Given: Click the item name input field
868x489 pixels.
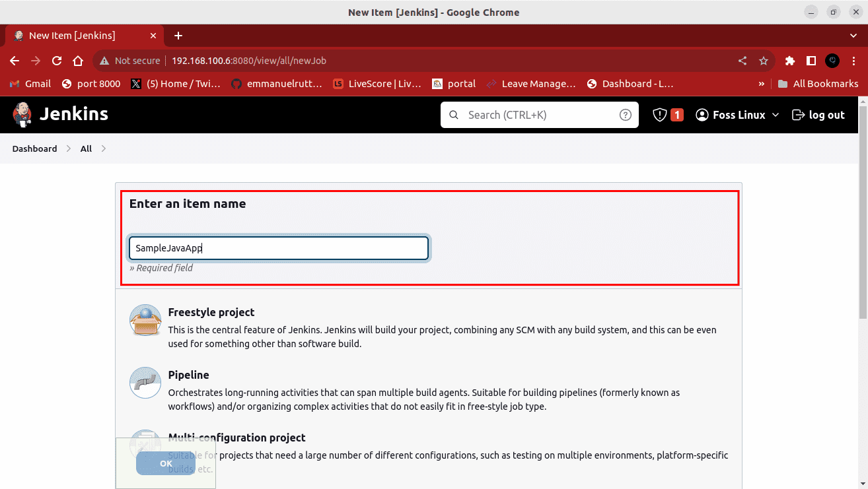Looking at the screenshot, I should click(x=279, y=249).
